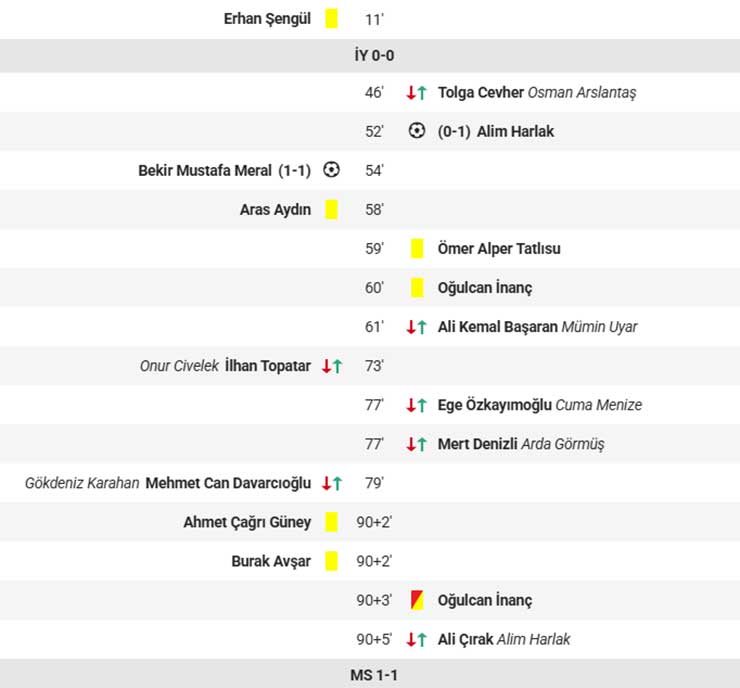740x688 pixels.
Task: Click Erhan Şengül's yellow card icon
Action: 332,19
